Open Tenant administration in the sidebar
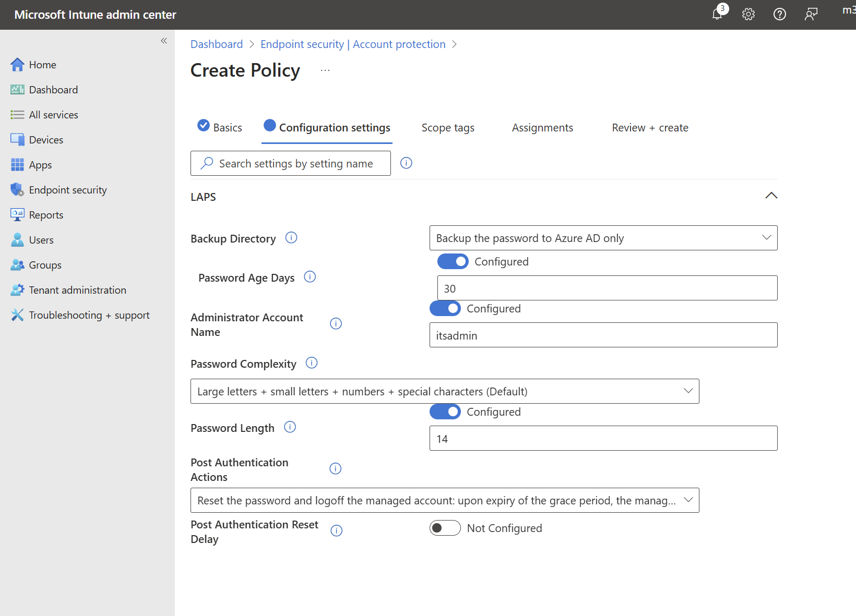 [77, 290]
